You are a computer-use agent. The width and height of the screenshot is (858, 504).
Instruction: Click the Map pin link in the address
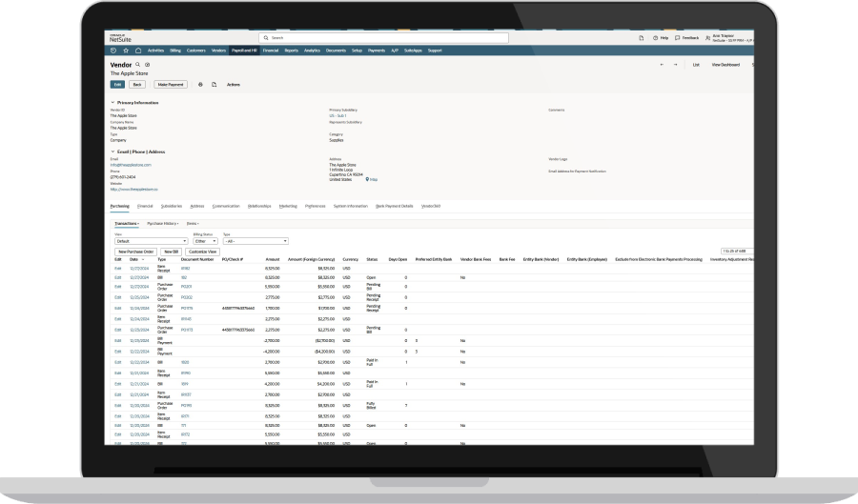[x=372, y=179]
